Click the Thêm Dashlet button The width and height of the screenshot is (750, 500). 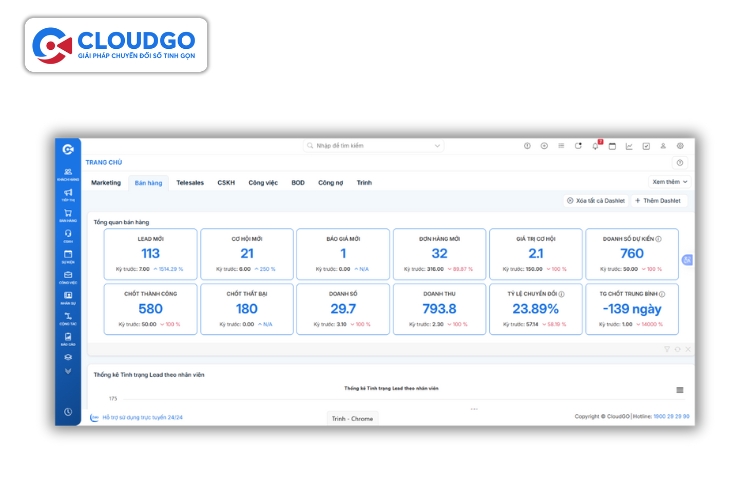tap(657, 201)
